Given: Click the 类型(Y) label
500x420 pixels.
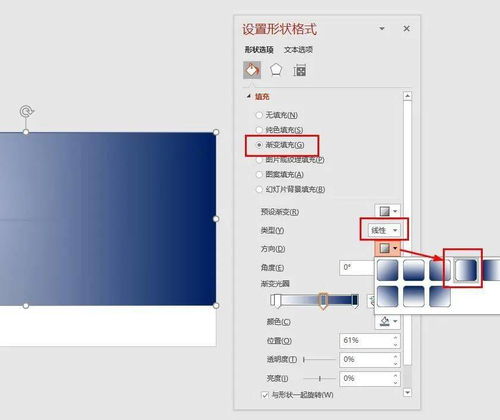Looking at the screenshot, I should [272, 230].
